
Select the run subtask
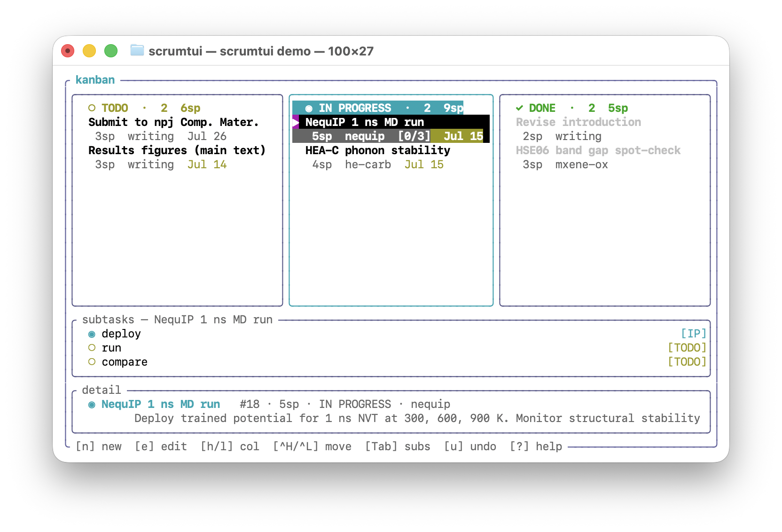point(111,348)
